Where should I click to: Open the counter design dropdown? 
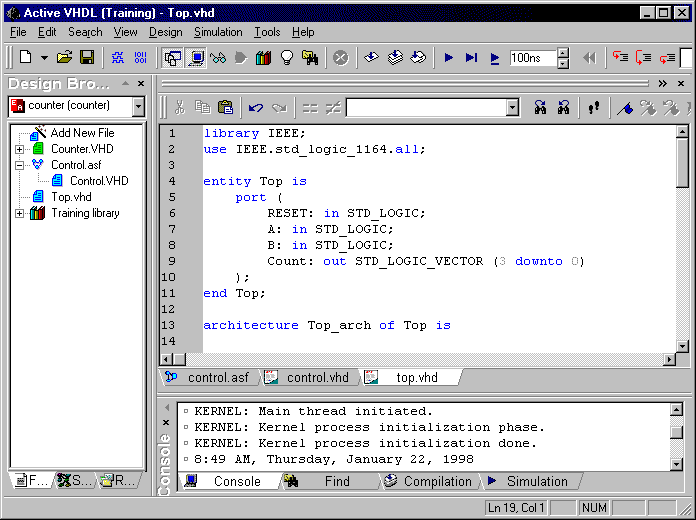[138, 106]
